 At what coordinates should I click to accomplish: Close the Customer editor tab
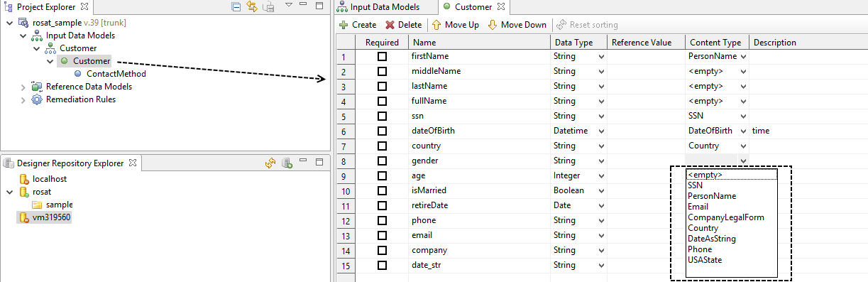[501, 7]
